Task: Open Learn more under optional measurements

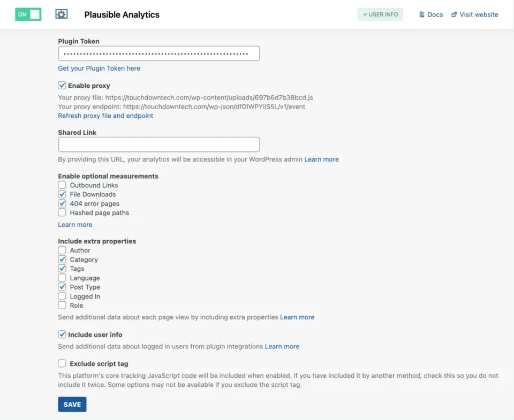Action: 75,224
